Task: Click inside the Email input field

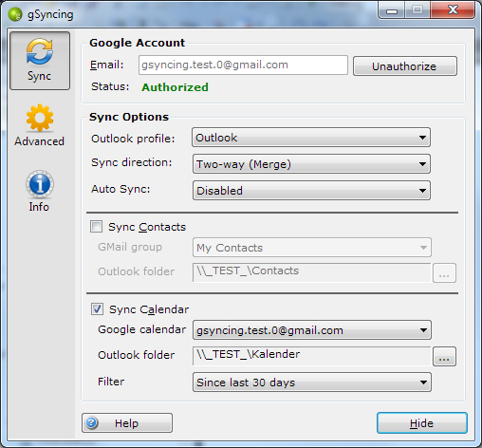Action: [243, 65]
